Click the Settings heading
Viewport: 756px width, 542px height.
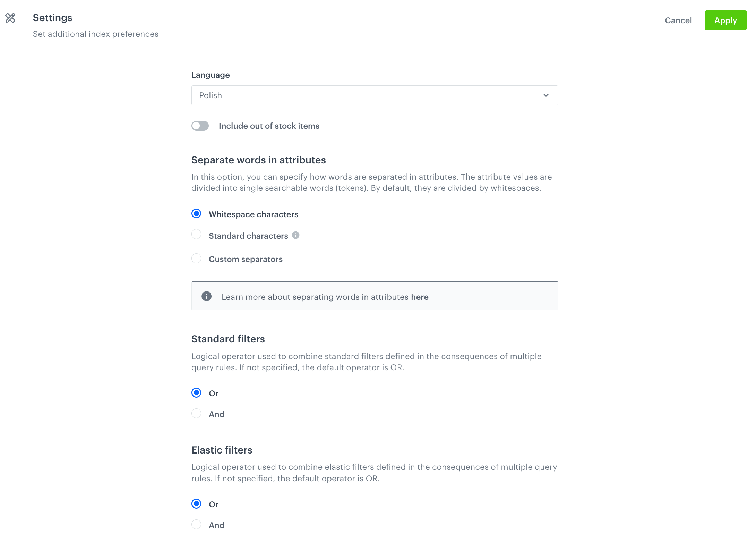coord(52,17)
